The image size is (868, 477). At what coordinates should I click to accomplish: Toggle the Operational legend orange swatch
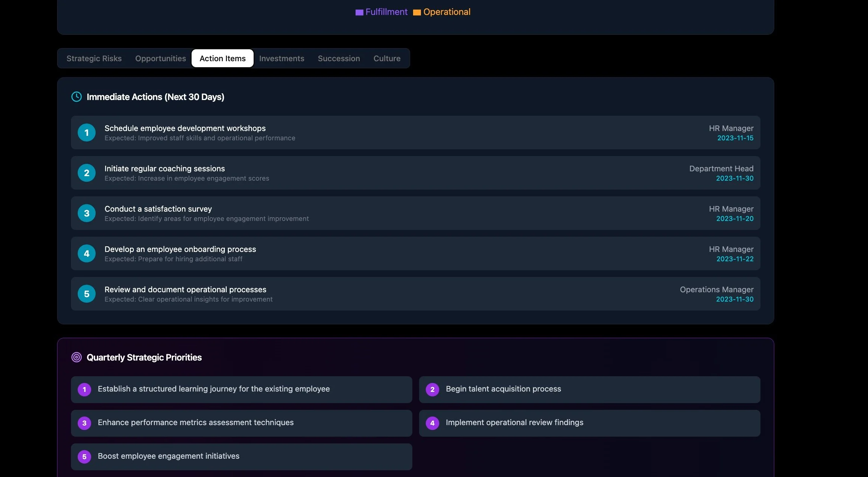[x=417, y=12]
